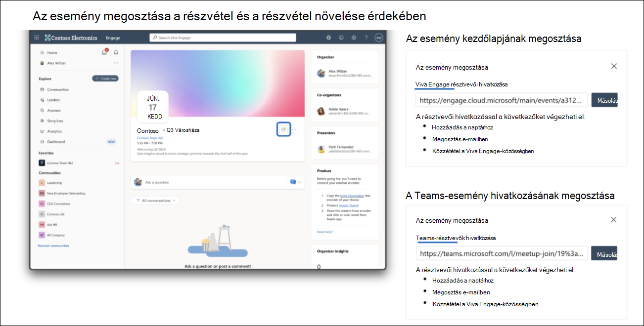This screenshot has width=644, height=326.
Task: Go to Home in sidebar
Action: (52, 52)
